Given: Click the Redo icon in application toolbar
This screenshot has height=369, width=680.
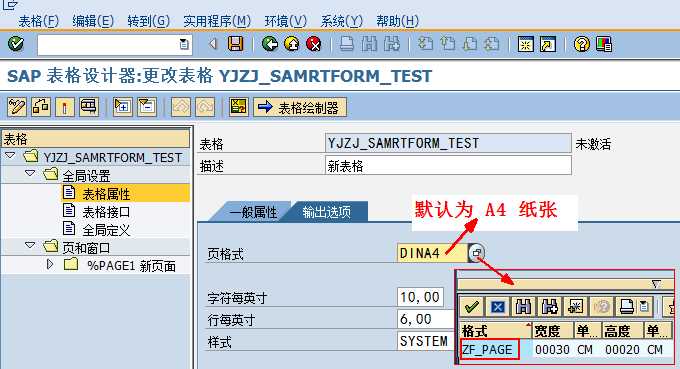Looking at the screenshot, I should tap(205, 107).
